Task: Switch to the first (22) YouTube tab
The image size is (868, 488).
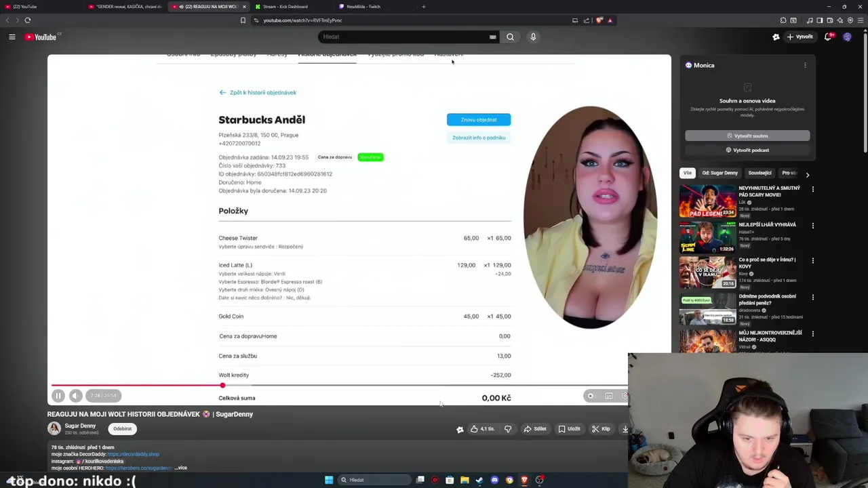Action: (x=41, y=7)
